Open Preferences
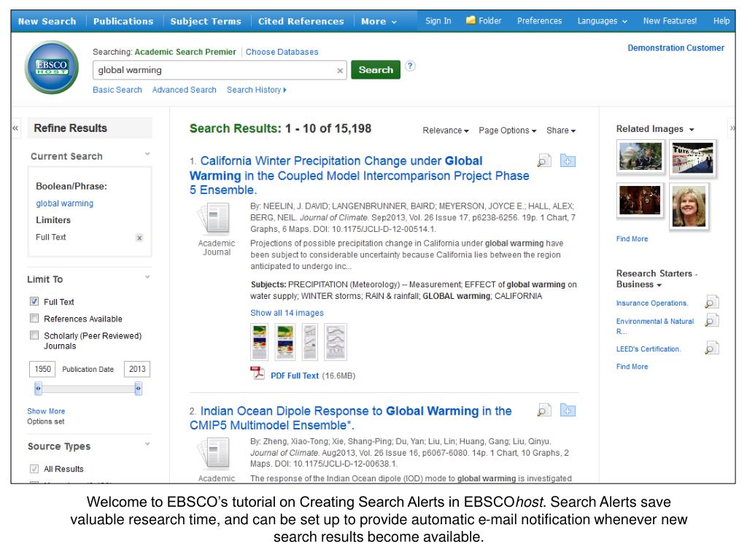This screenshot has height=560, width=747. [539, 21]
